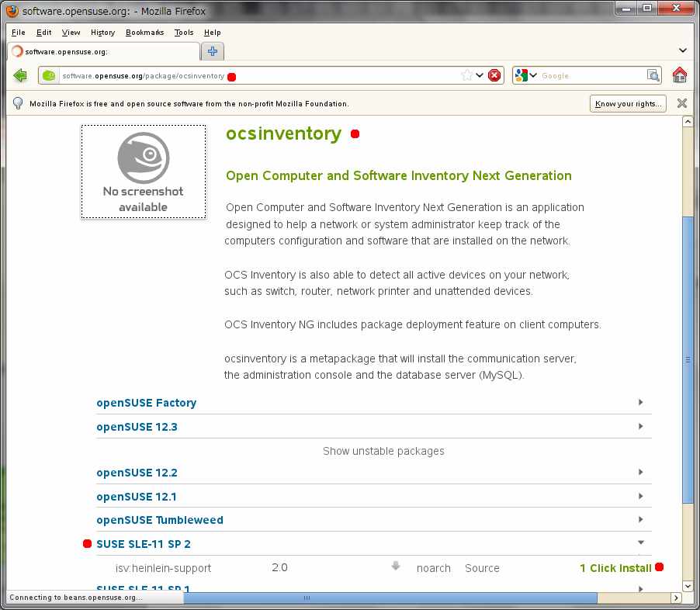Click the openSUSE 12.1 link

point(136,497)
